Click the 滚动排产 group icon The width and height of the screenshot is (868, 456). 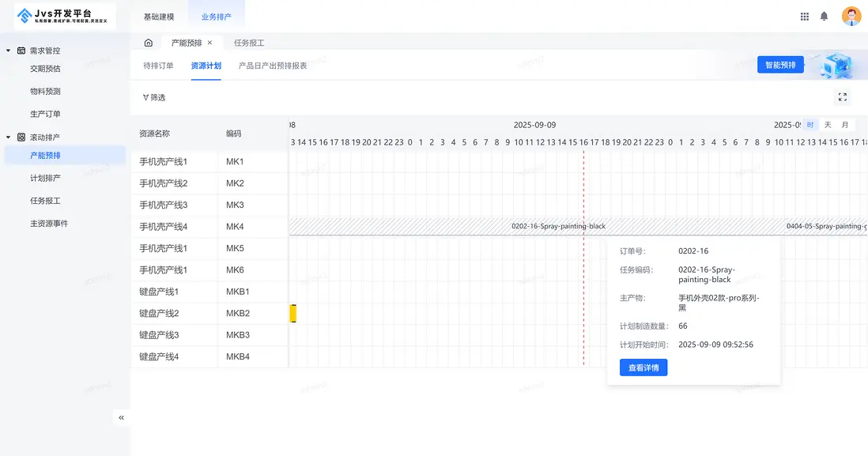click(x=21, y=138)
